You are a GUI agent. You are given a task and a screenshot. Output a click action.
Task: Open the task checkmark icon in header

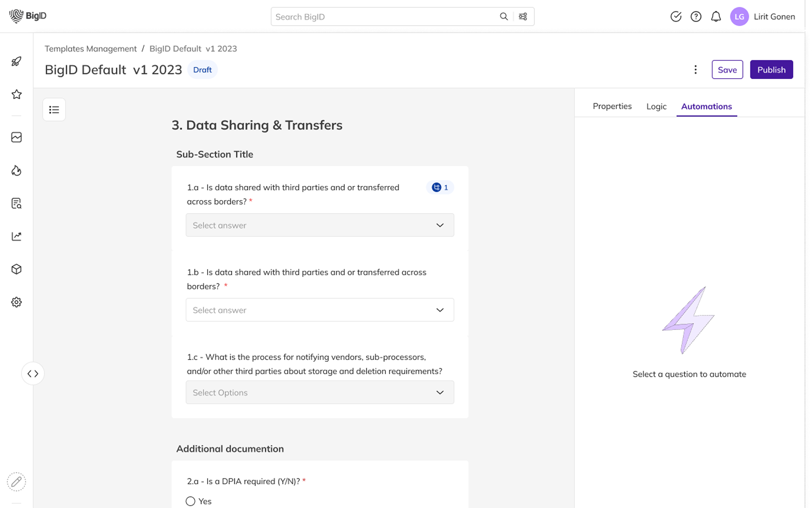pos(676,16)
